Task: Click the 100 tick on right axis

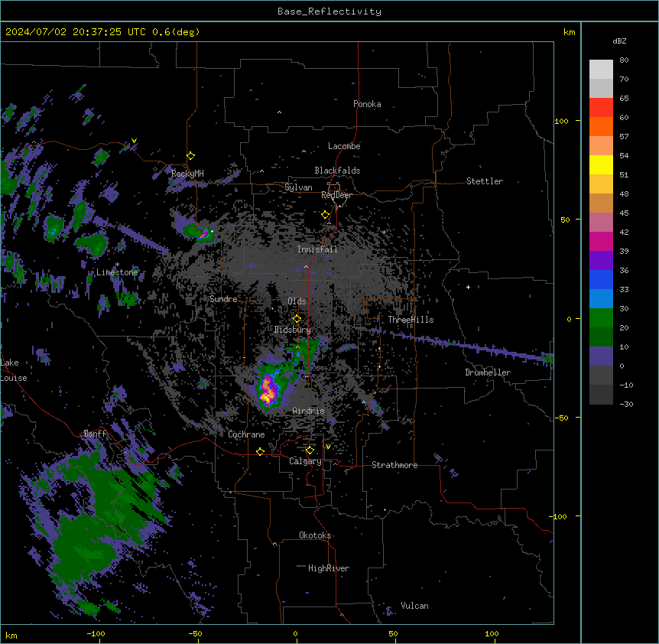Action: (561, 121)
